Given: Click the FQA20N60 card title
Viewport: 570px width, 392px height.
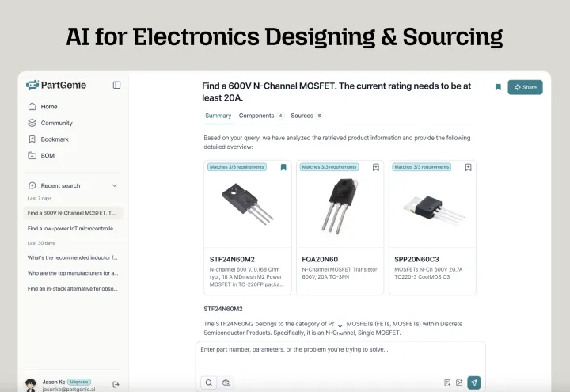Looking at the screenshot, I should (x=320, y=259).
